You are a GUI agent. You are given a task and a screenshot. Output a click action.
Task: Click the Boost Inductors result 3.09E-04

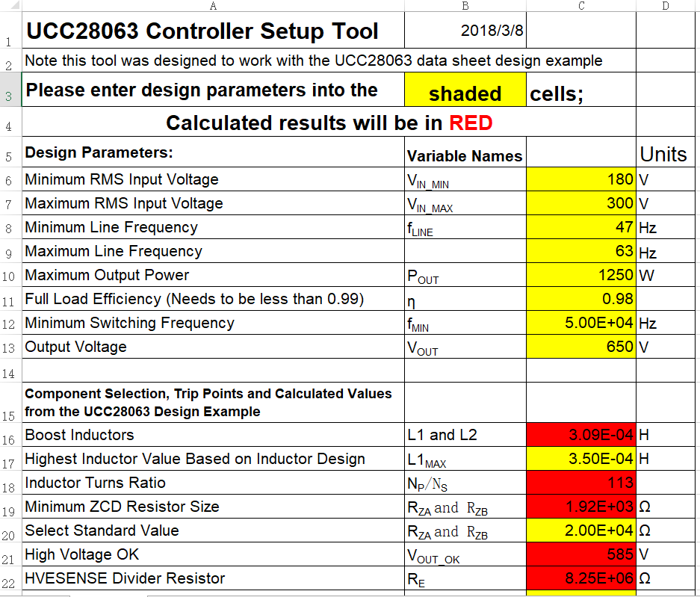(x=581, y=434)
